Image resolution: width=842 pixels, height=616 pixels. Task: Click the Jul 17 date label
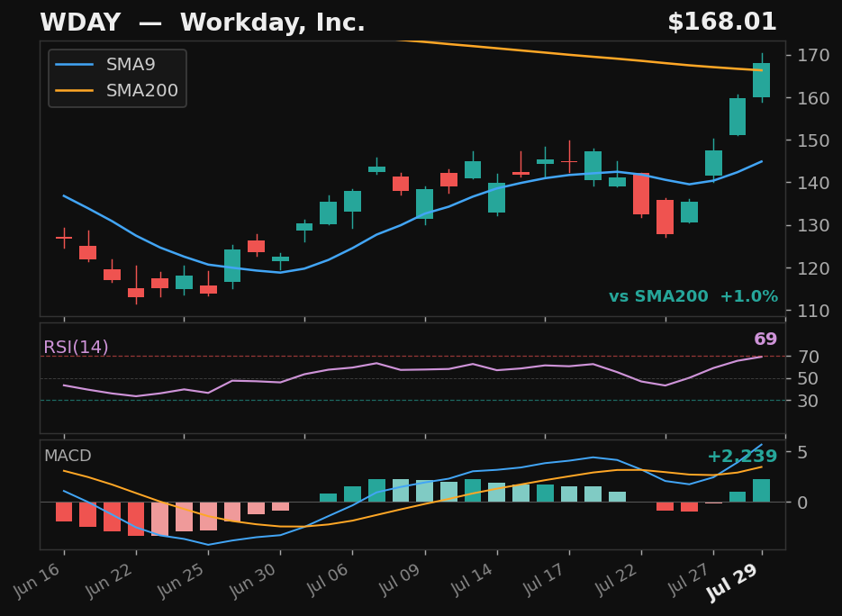point(544,580)
